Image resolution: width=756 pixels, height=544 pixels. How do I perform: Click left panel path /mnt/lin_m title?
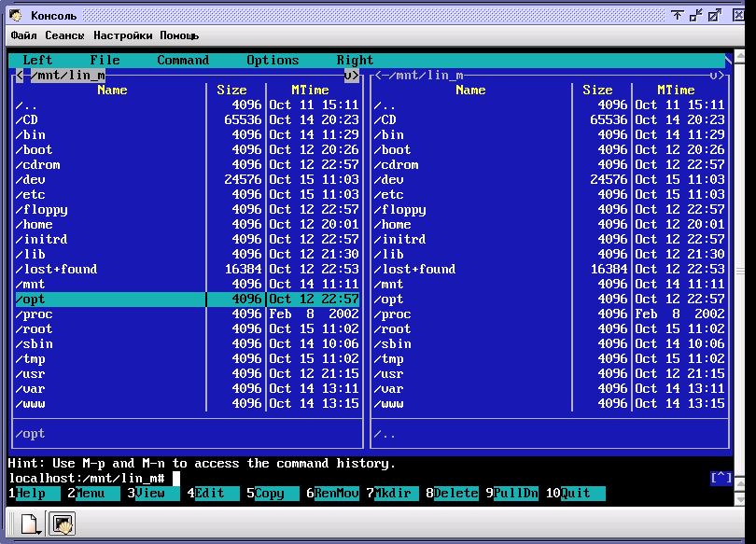coord(67,76)
